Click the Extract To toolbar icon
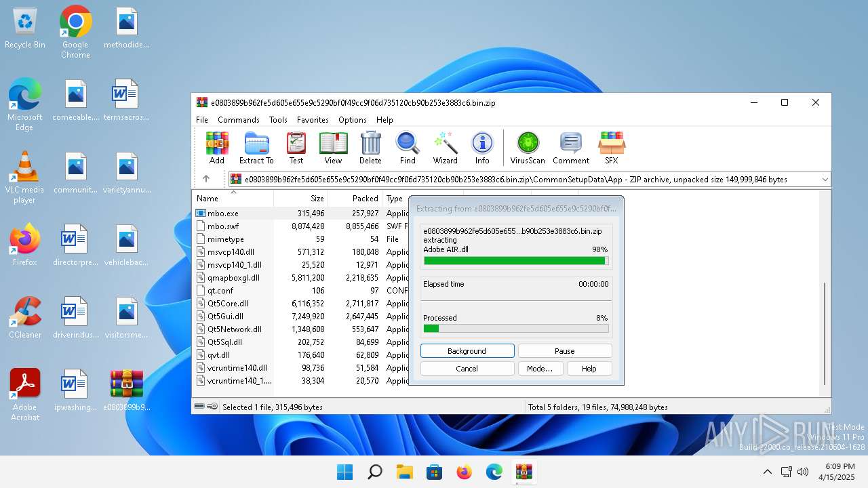The width and height of the screenshot is (868, 488). pyautogui.click(x=256, y=148)
